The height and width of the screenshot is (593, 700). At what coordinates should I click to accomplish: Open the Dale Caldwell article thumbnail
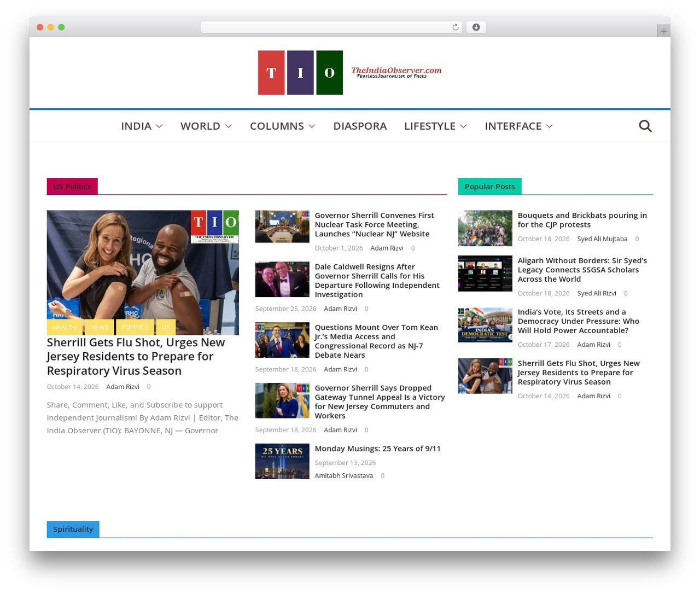pyautogui.click(x=282, y=279)
